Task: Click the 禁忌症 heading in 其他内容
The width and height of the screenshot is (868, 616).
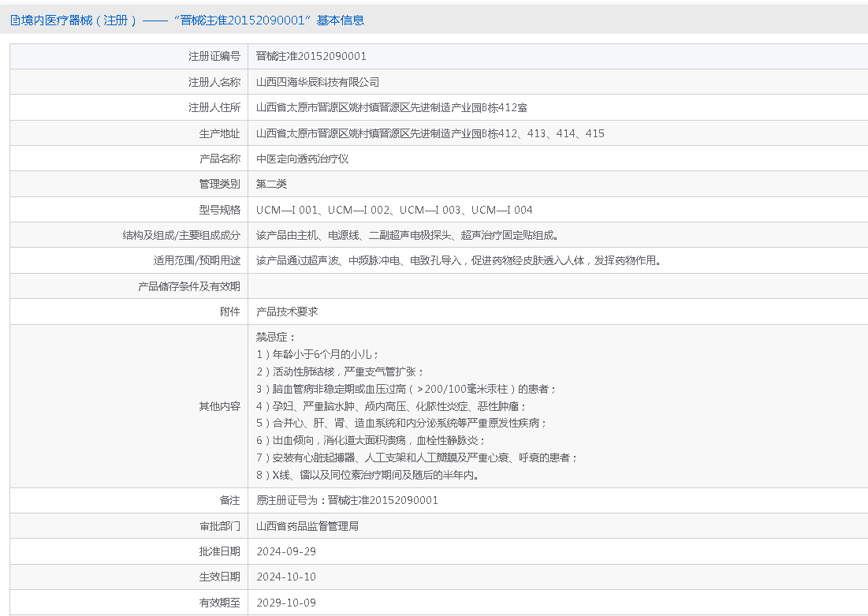Action: coord(276,337)
